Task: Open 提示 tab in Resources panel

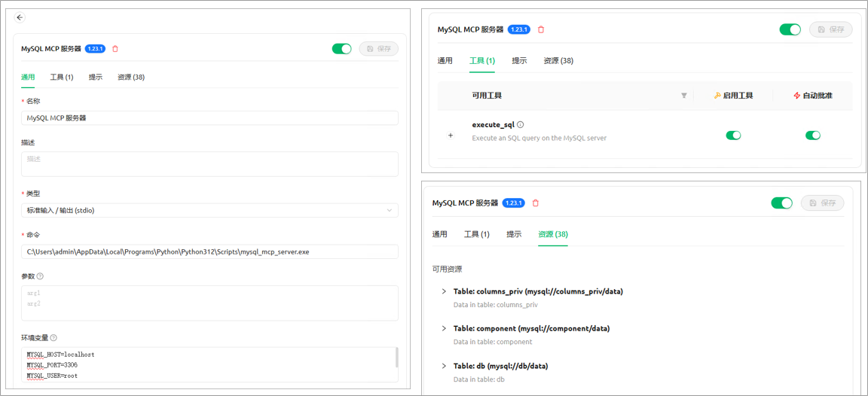Action: [x=514, y=234]
